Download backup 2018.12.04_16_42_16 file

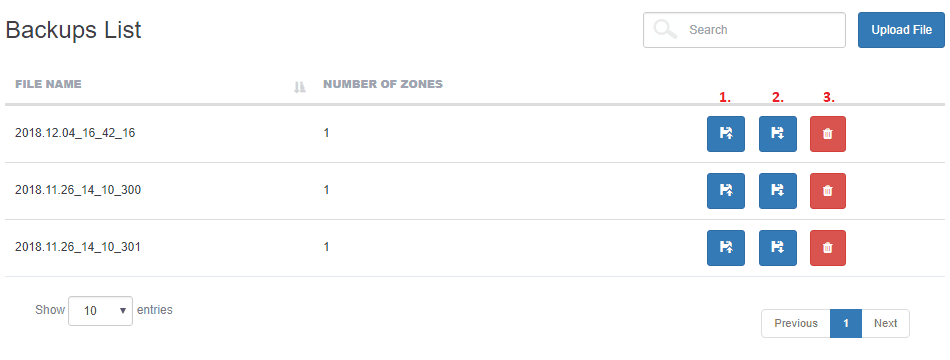(777, 134)
